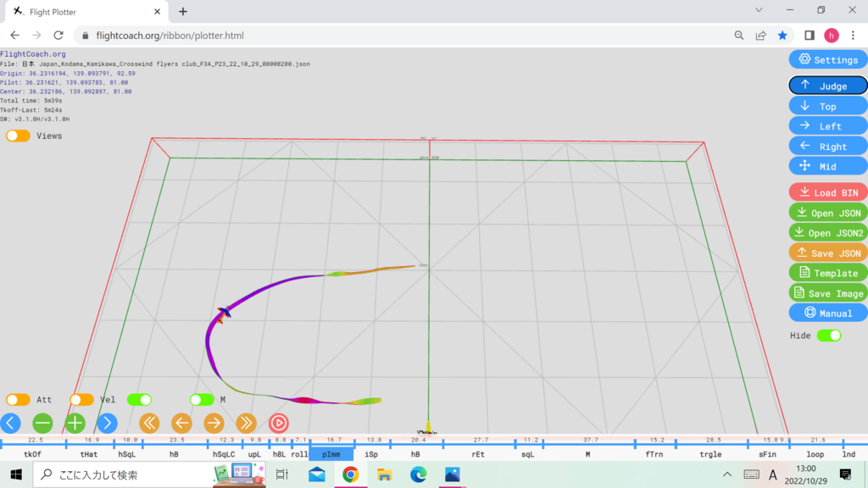Select the hSqLC timeline segment
Screen dimensions: 868x488
pos(224,454)
